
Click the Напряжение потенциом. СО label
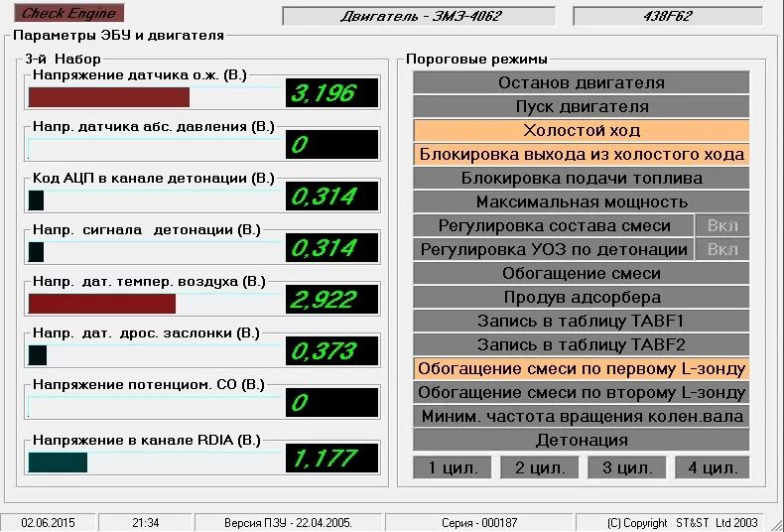click(149, 384)
